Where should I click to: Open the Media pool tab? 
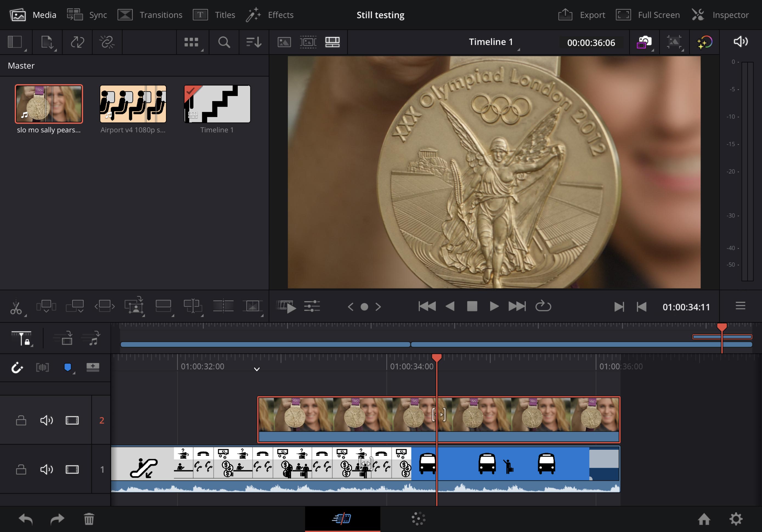coord(33,15)
